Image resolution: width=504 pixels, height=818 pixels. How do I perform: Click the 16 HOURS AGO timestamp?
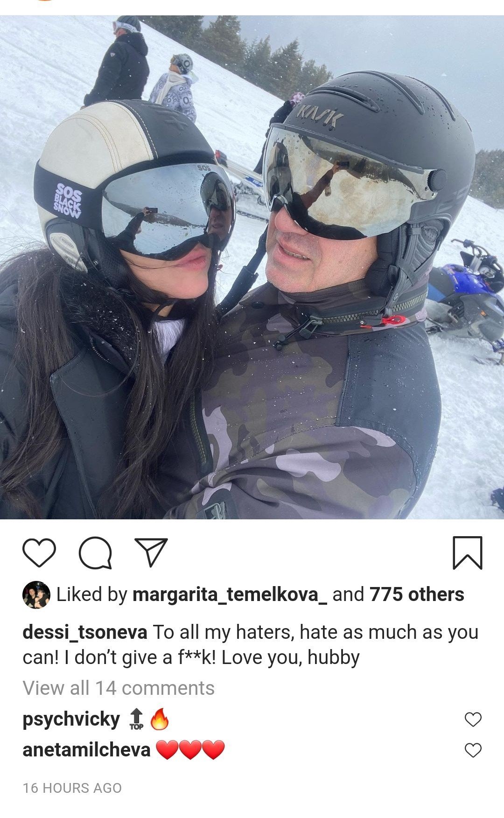pyautogui.click(x=72, y=788)
